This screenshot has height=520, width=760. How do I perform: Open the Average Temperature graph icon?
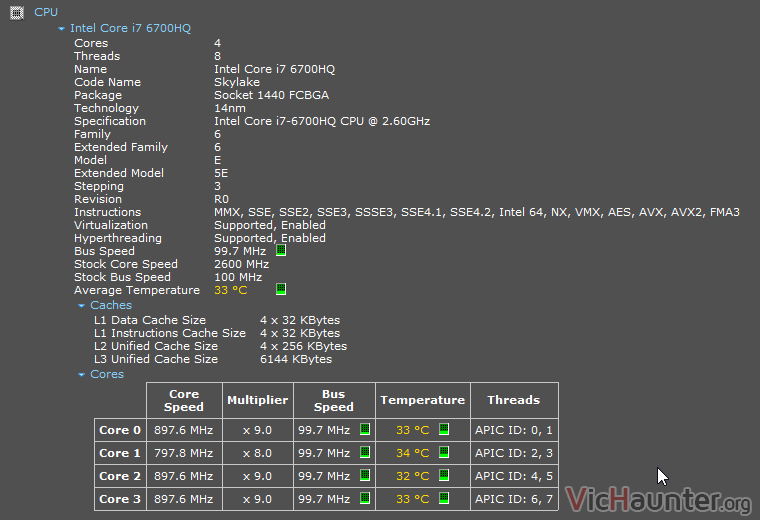281,289
